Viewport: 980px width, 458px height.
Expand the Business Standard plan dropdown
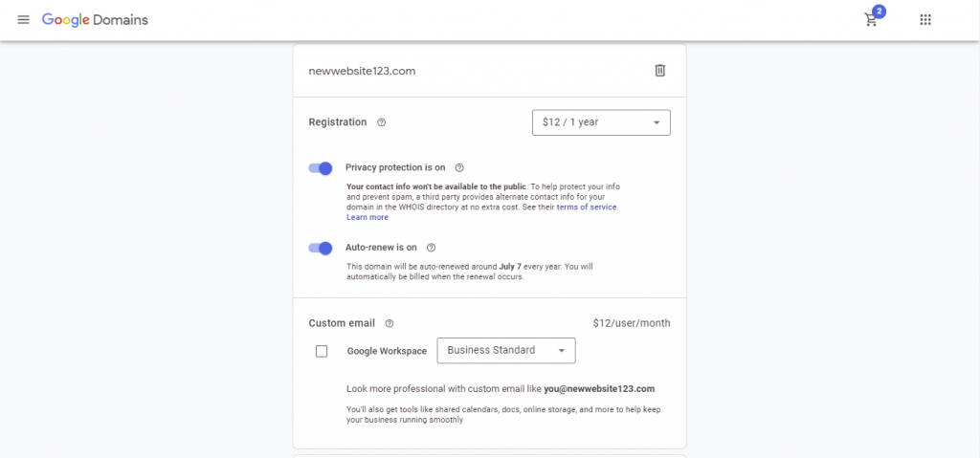click(505, 351)
